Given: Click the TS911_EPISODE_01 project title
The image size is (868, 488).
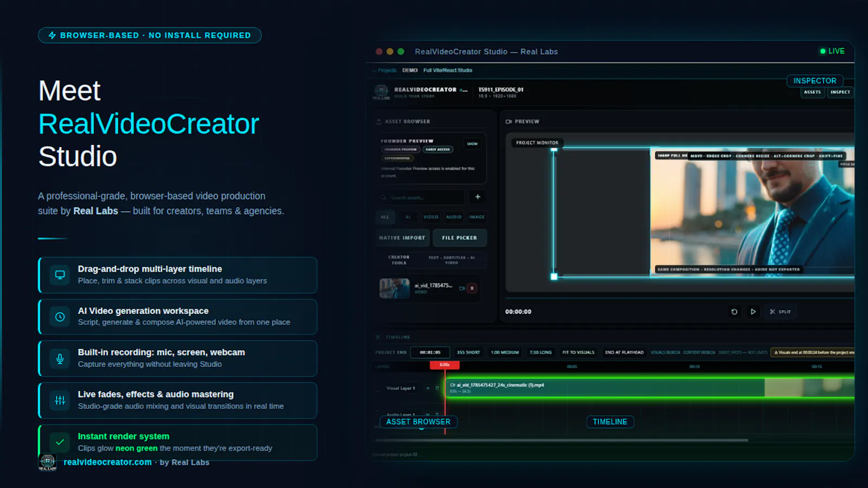Looking at the screenshot, I should (501, 89).
